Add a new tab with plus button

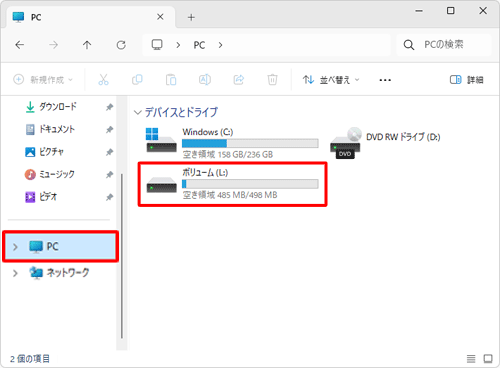tap(191, 17)
